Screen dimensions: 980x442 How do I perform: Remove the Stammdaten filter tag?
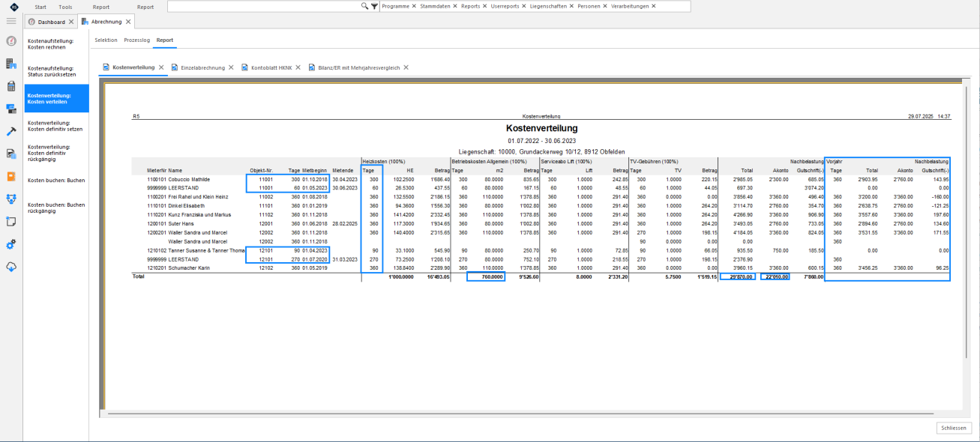click(x=456, y=6)
